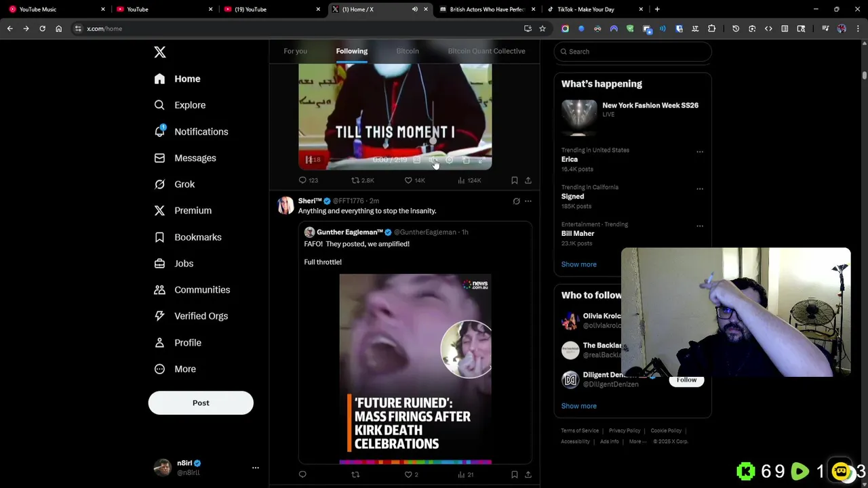Go back to the previous page
Screen dimensions: 868x488
pos(9,28)
